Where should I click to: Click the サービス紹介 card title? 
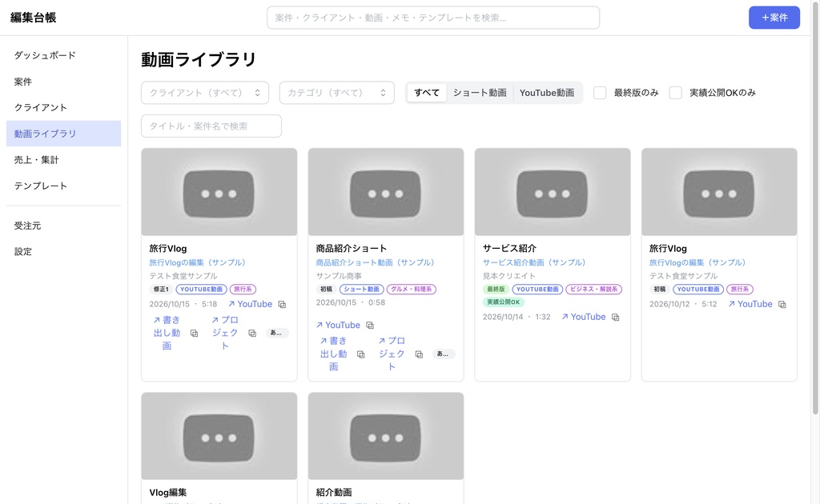tap(509, 249)
